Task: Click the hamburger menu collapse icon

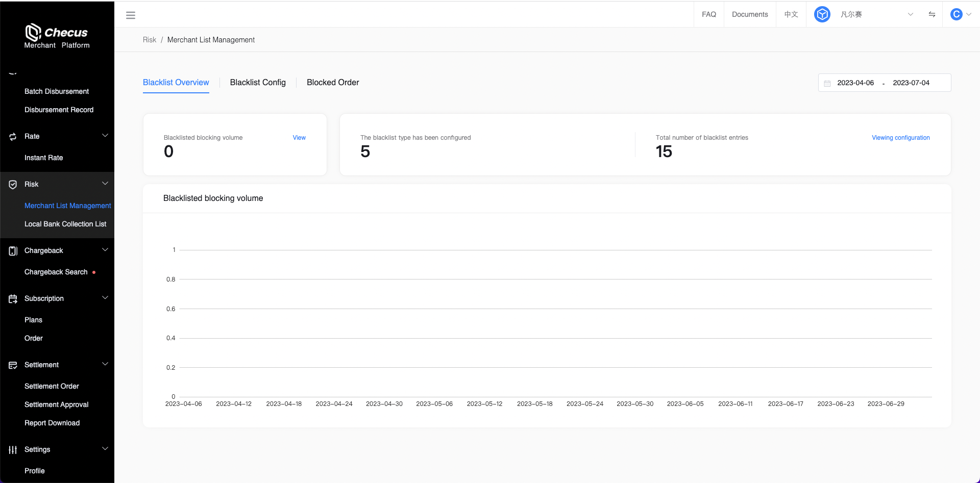Action: [131, 15]
